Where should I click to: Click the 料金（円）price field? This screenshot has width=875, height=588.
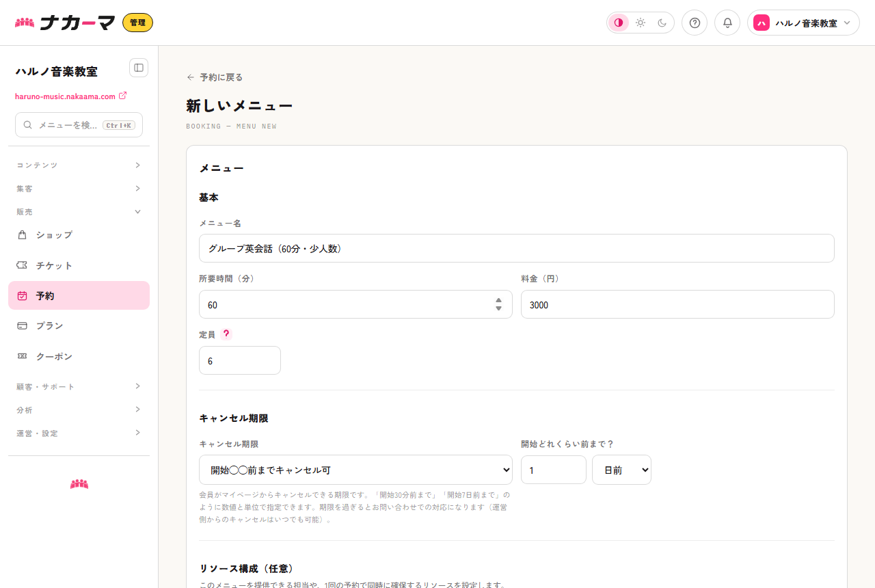click(677, 304)
